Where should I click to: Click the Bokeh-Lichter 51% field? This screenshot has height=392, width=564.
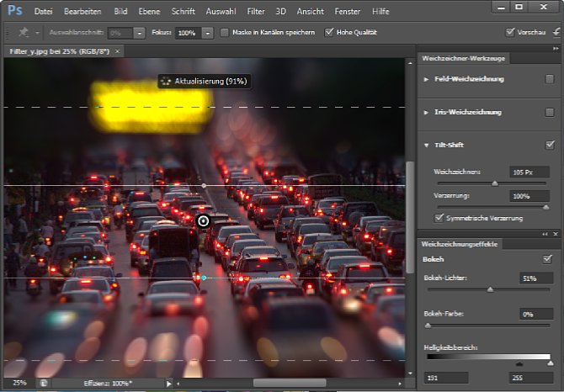tap(536, 278)
